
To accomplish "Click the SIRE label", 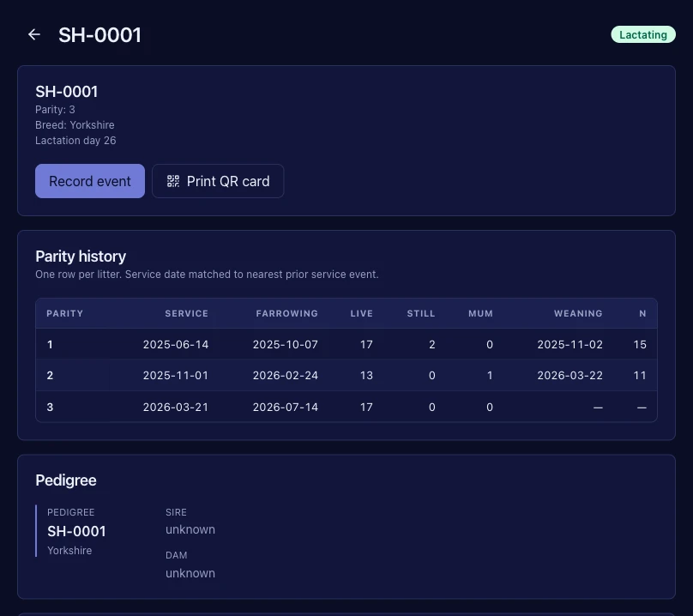I will [x=176, y=512].
